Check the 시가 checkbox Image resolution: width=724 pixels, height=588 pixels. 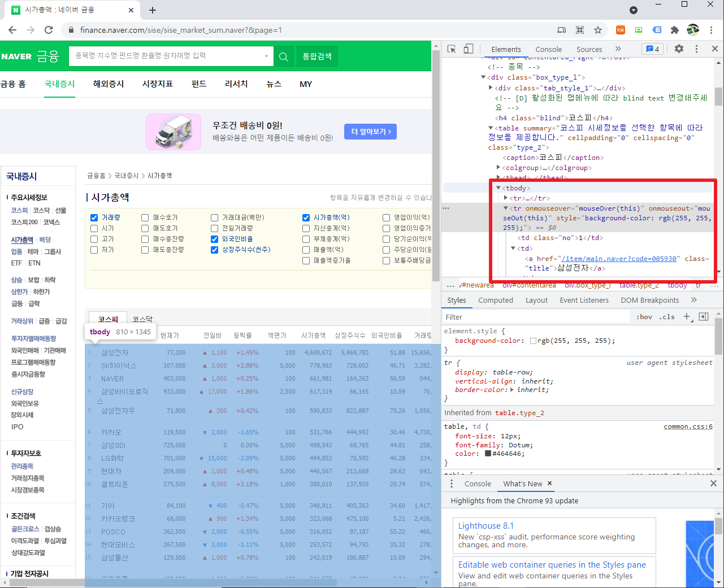click(94, 228)
